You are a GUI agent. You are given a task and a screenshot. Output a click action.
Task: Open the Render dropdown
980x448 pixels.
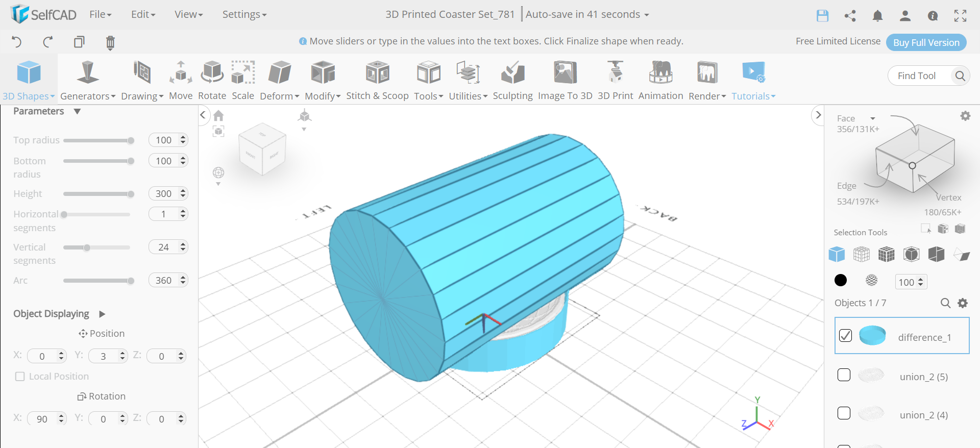(x=707, y=80)
